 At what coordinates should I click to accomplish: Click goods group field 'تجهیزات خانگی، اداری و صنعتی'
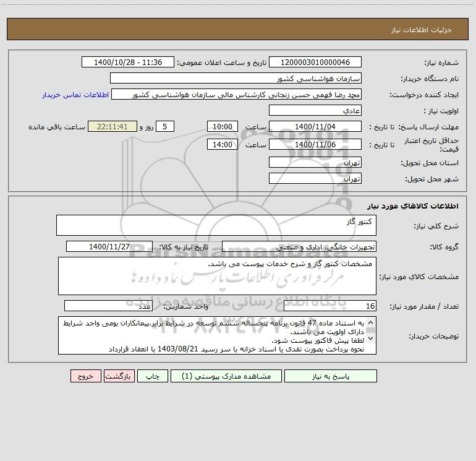pyautogui.click(x=299, y=246)
